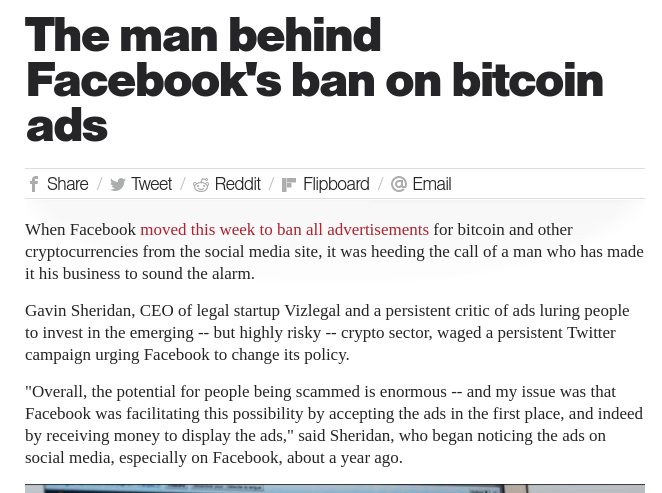Click the Reddit alien icon
The image size is (662, 493).
(x=201, y=184)
